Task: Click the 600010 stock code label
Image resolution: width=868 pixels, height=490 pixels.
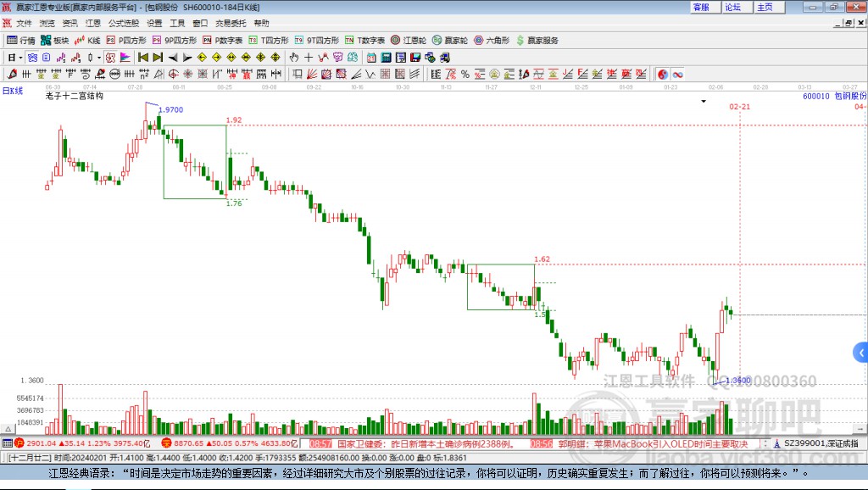Action: click(816, 96)
